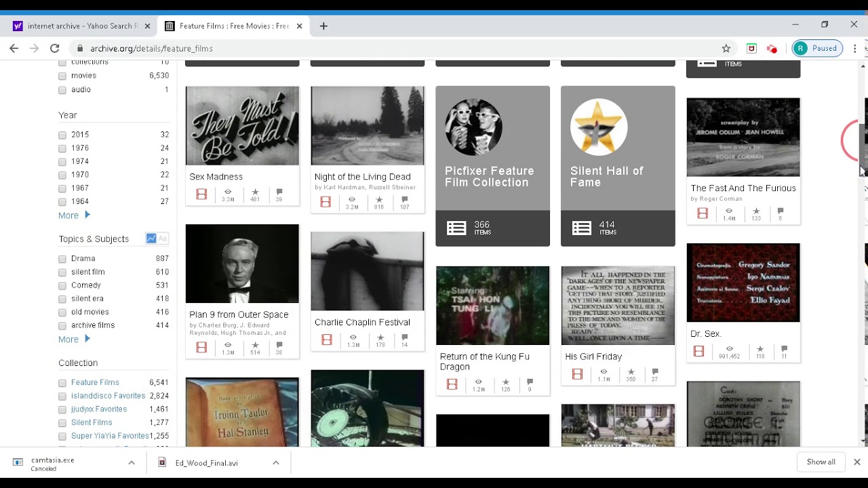The image size is (868, 488).
Task: Click the views eye icon under Plan 9 from Outer Space
Action: (x=228, y=345)
